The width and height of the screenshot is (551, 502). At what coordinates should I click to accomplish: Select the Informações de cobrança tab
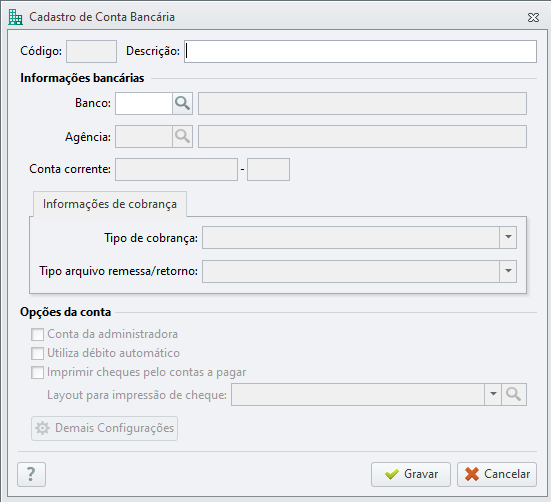110,204
